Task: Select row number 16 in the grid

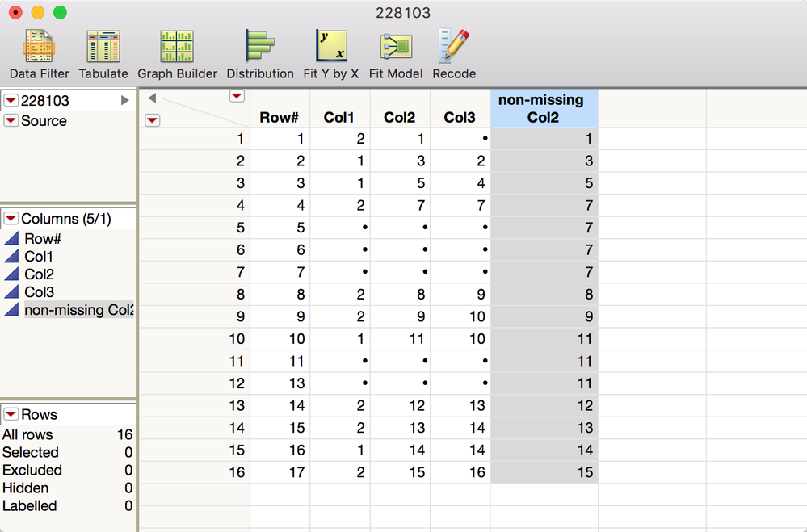Action: (x=195, y=472)
